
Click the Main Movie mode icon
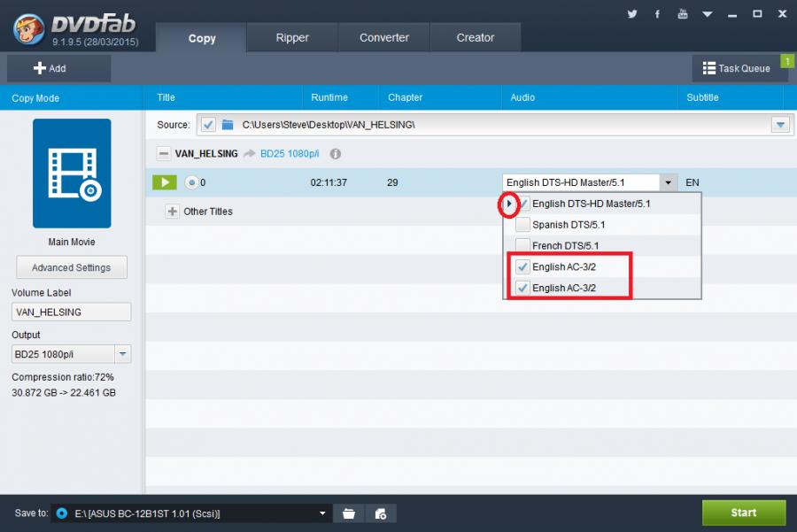click(x=72, y=173)
